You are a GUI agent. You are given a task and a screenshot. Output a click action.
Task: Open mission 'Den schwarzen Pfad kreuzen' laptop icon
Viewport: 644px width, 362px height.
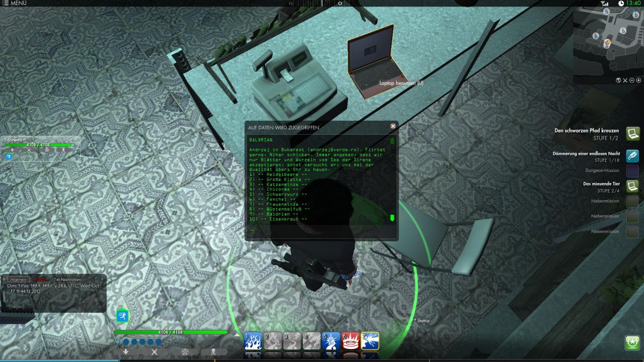click(x=632, y=133)
